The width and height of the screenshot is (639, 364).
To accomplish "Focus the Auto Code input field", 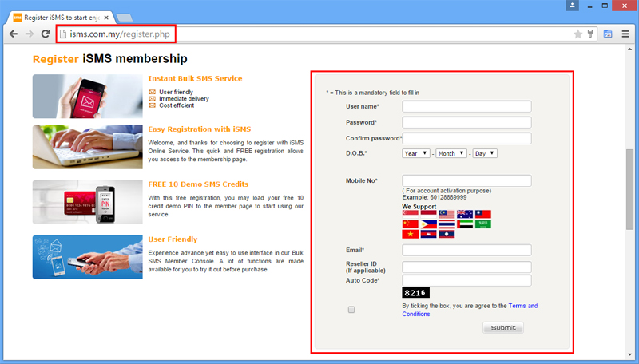I will (x=466, y=280).
